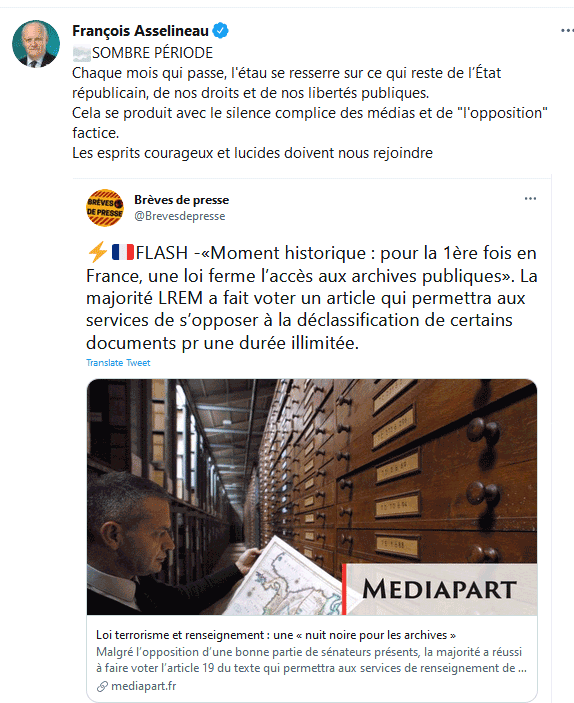Open the Brèves de presse account name
This screenshot has height=703, width=574.
[182, 200]
